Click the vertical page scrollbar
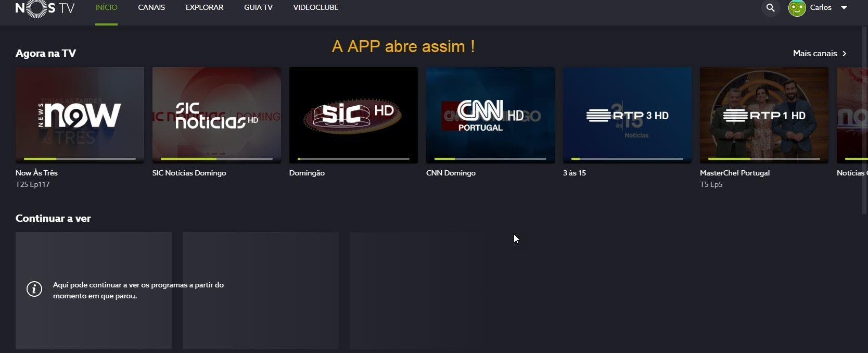 click(x=865, y=120)
